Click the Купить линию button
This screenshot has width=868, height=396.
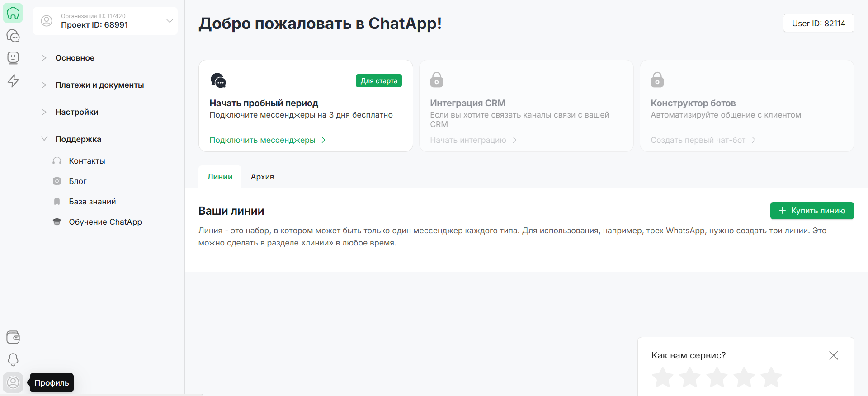811,211
